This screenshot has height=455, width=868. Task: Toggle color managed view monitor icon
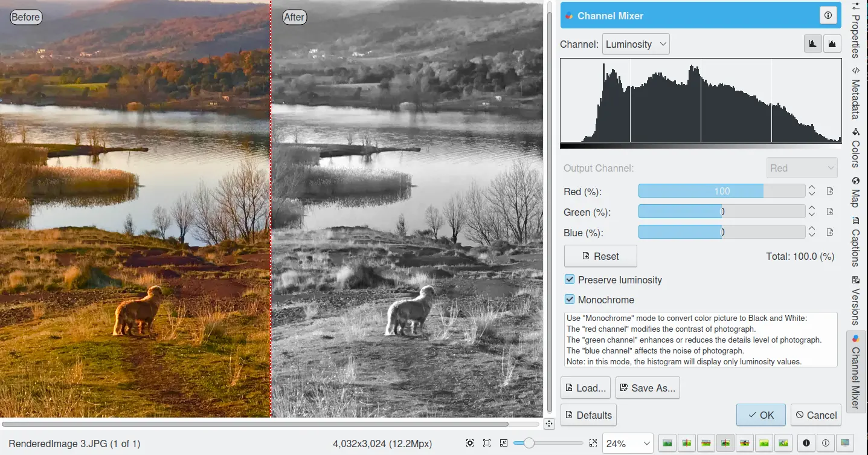tap(844, 444)
